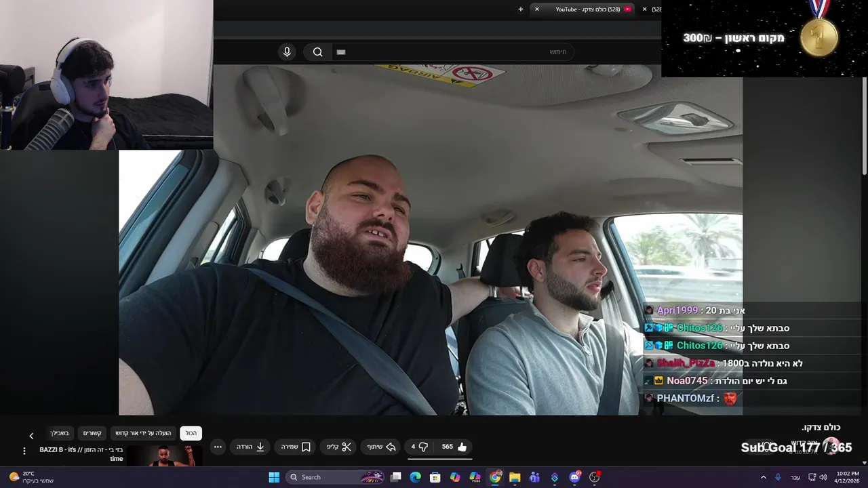Open Microsoft 365 app from taskbar

click(475, 477)
